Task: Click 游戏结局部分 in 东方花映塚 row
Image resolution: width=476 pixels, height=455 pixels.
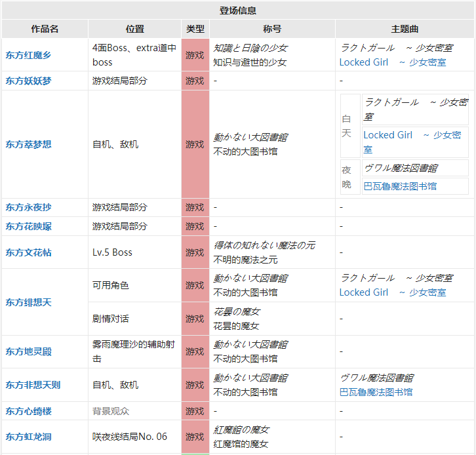Action: point(119,226)
